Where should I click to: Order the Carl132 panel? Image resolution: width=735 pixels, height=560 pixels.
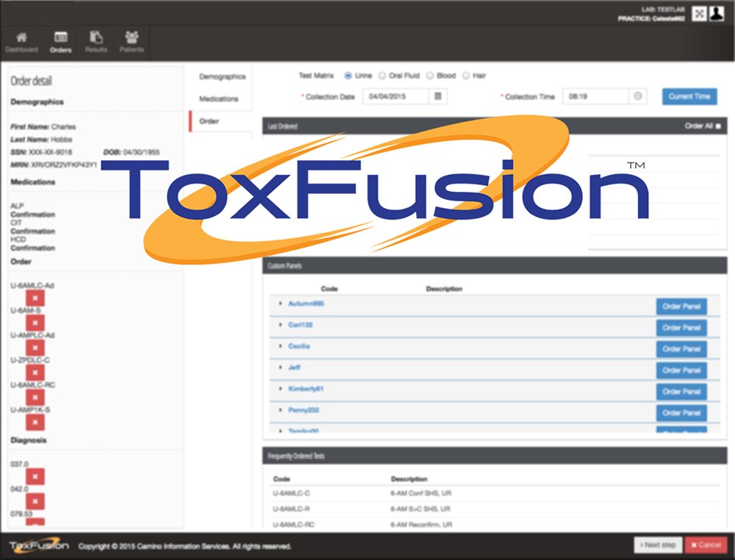click(x=681, y=328)
